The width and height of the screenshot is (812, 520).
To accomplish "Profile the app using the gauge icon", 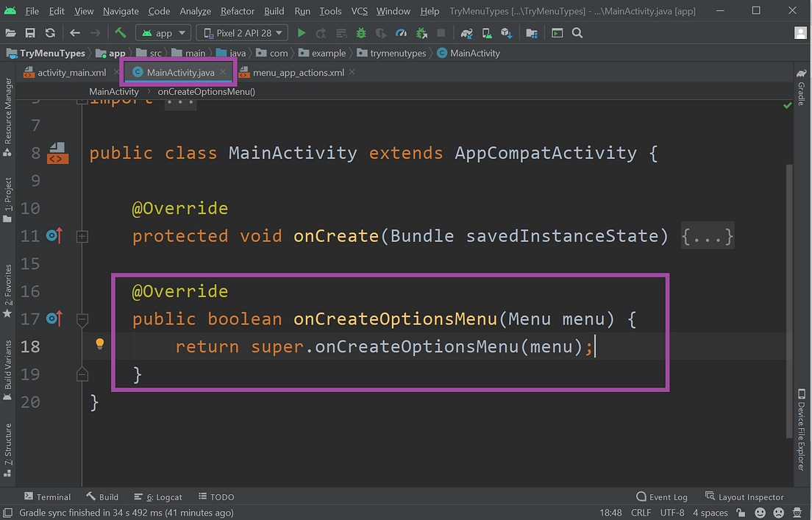I will coord(401,32).
